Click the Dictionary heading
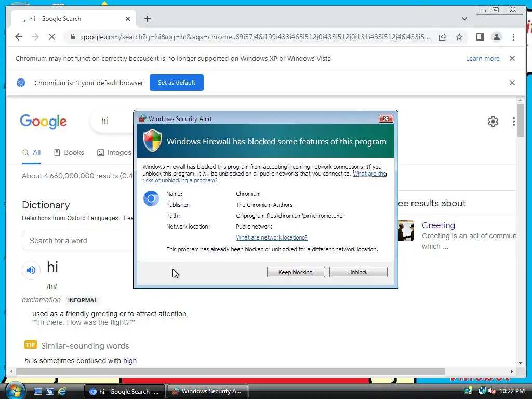The width and height of the screenshot is (532, 399). (46, 205)
